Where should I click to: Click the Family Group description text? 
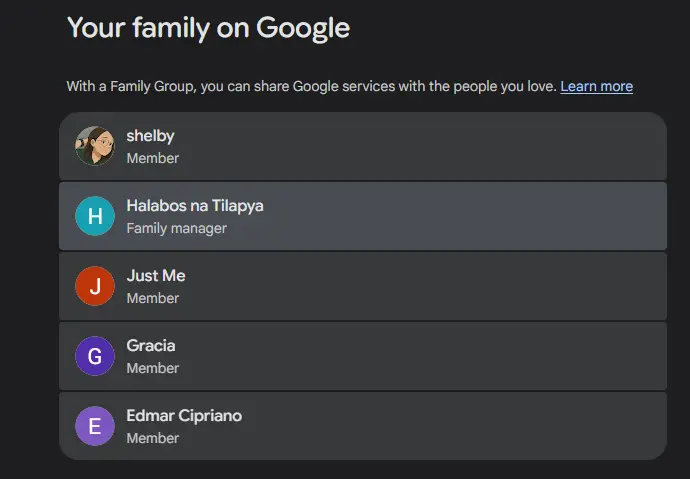312,86
